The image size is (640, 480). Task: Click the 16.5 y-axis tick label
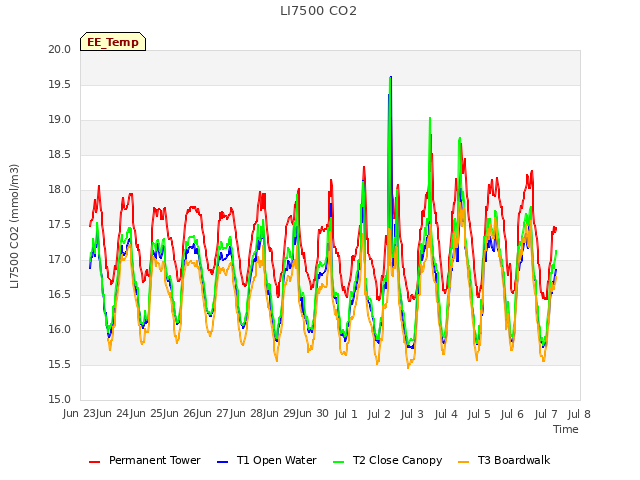pos(60,295)
